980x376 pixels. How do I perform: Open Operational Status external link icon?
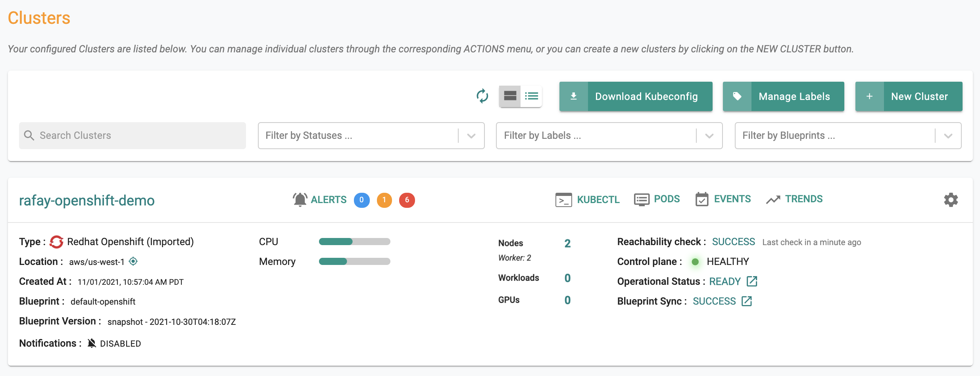752,281
